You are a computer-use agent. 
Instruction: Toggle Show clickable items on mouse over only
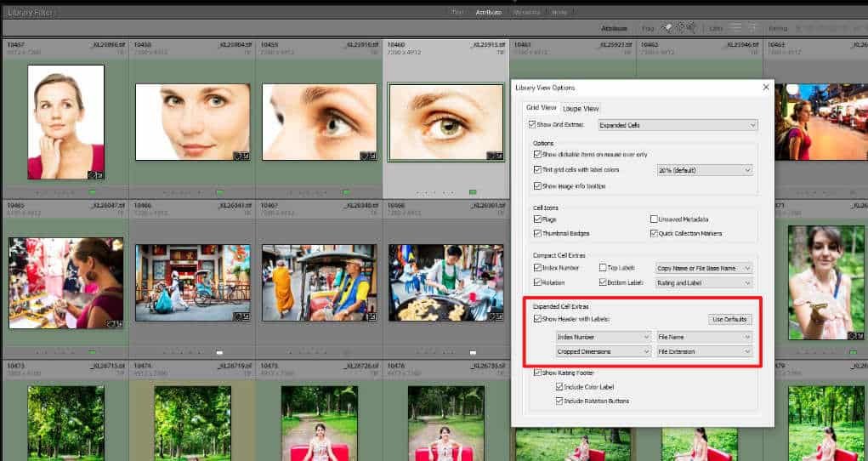click(x=537, y=155)
